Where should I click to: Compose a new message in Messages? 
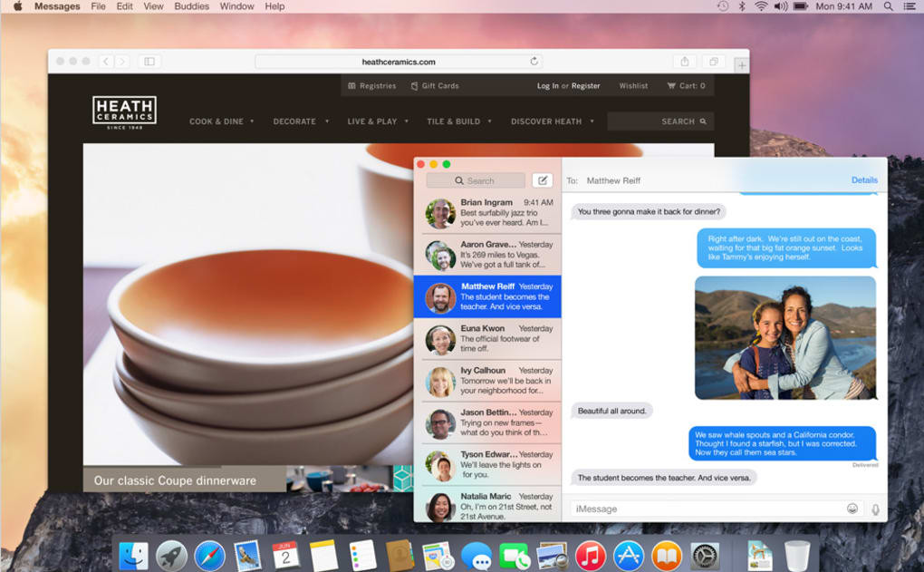pos(542,180)
